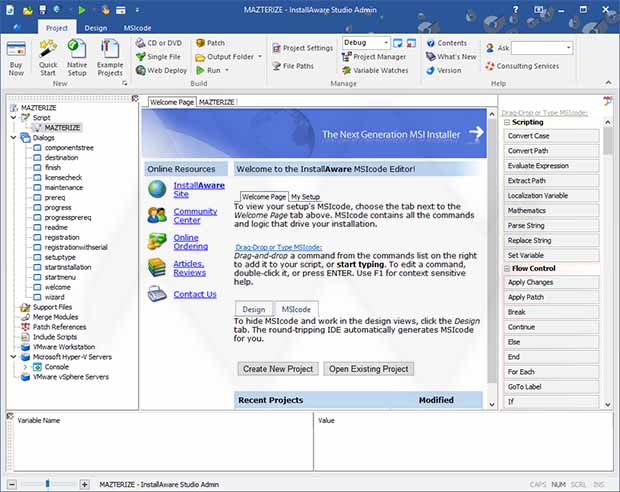This screenshot has height=492, width=620.
Task: Collapse the ribbon with the chevron
Action: coord(609,83)
